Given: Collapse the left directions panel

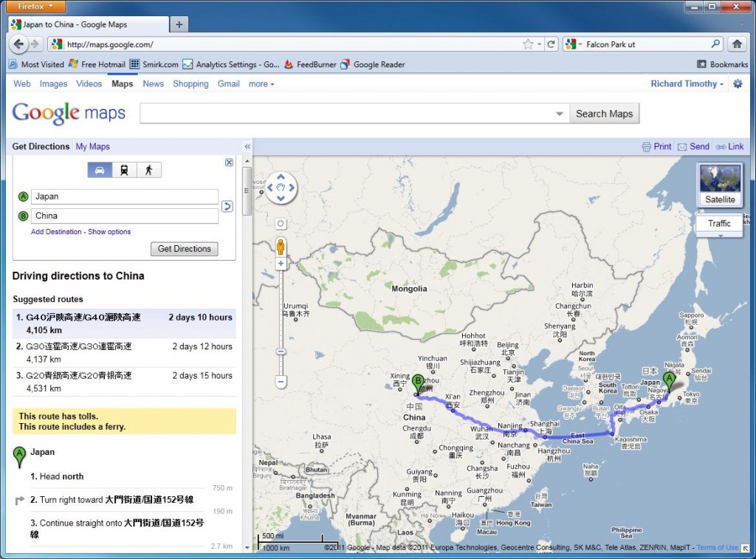Looking at the screenshot, I should (x=247, y=147).
